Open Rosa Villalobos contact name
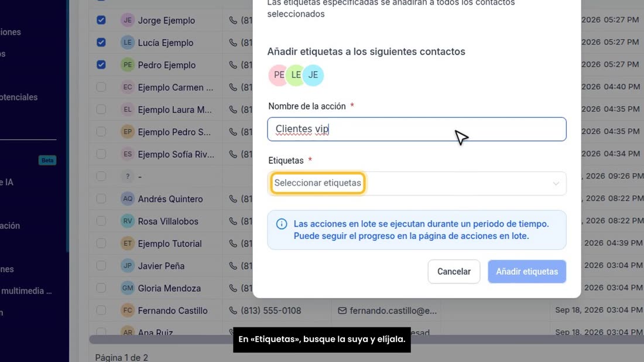 tap(168, 221)
